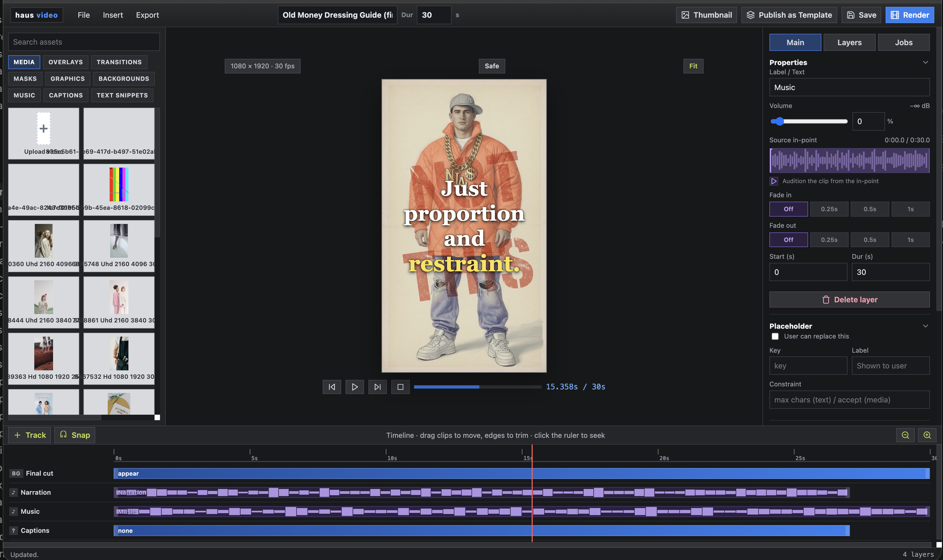
Task: Click Publish as Template
Action: click(789, 15)
